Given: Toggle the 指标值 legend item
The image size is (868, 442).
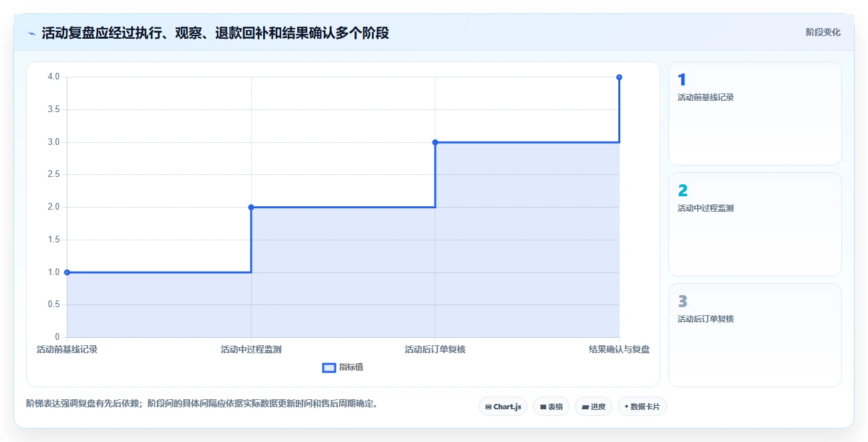Looking at the screenshot, I should [x=343, y=367].
